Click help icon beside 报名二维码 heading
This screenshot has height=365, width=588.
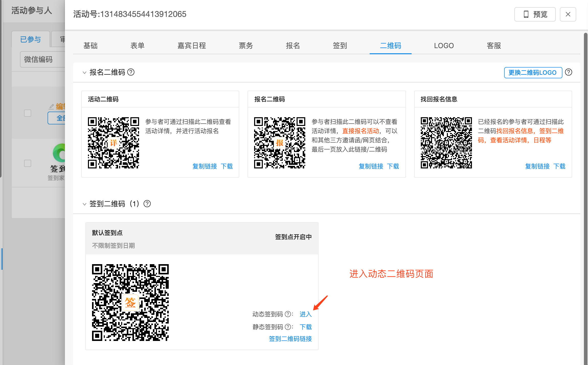[x=131, y=72]
